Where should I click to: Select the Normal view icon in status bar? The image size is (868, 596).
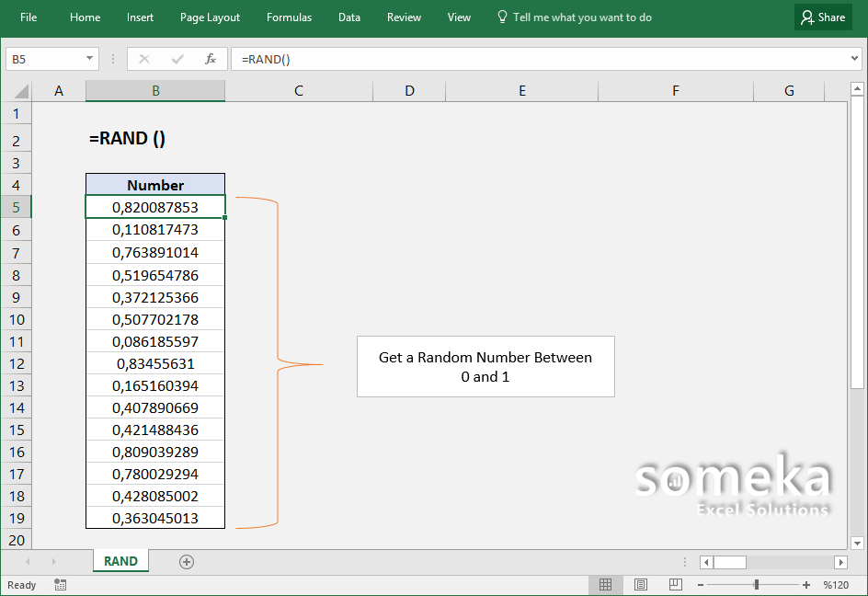pyautogui.click(x=605, y=584)
